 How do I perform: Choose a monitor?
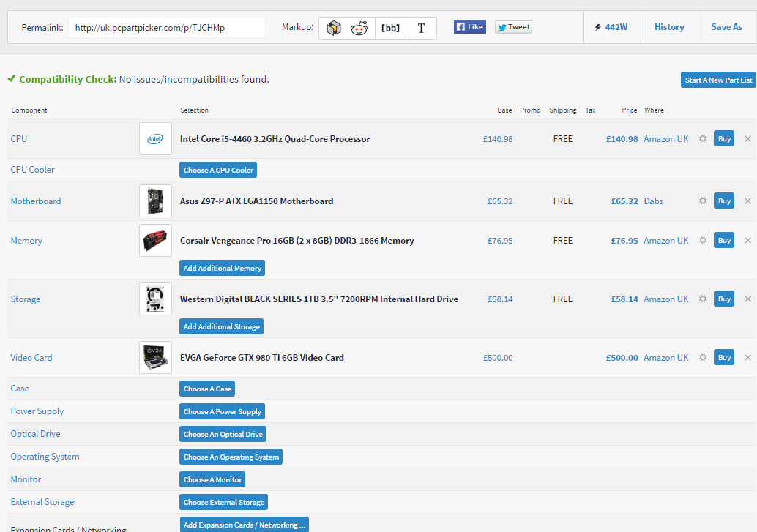(x=212, y=479)
